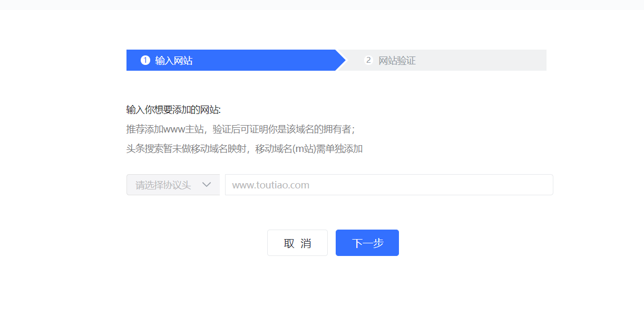Click the chevron arrow in the protocol selector
This screenshot has height=323, width=644.
[207, 185]
